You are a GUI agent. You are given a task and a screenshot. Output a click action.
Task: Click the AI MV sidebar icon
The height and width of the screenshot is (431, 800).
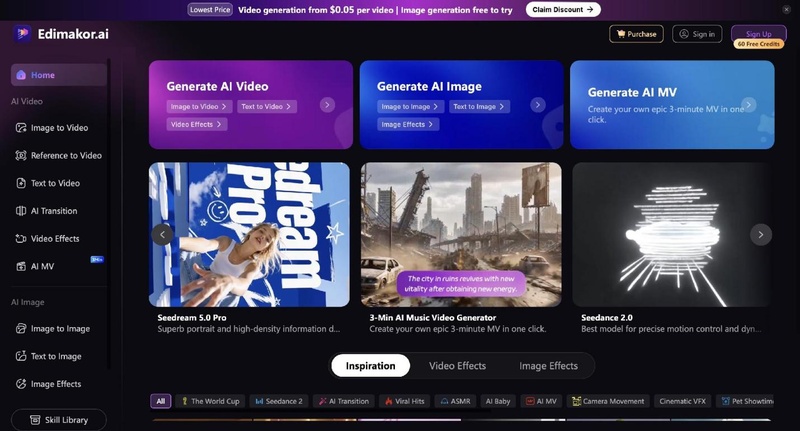pos(21,266)
